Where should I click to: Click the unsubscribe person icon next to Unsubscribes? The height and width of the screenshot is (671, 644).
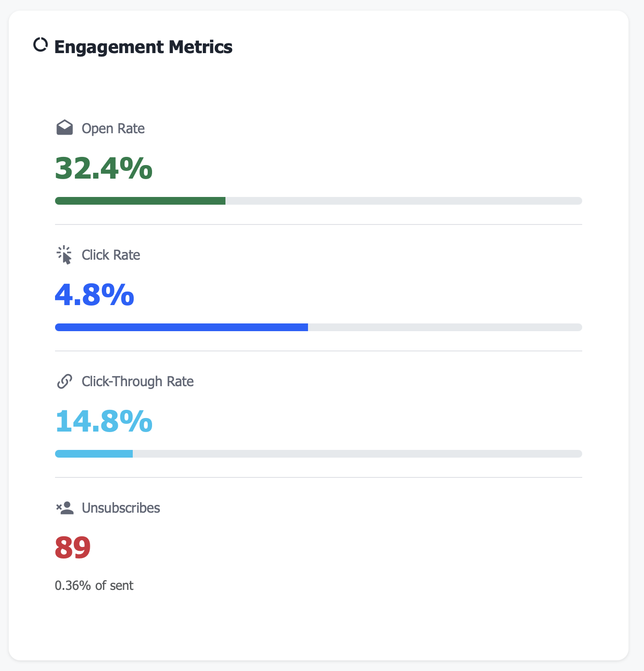tap(64, 507)
